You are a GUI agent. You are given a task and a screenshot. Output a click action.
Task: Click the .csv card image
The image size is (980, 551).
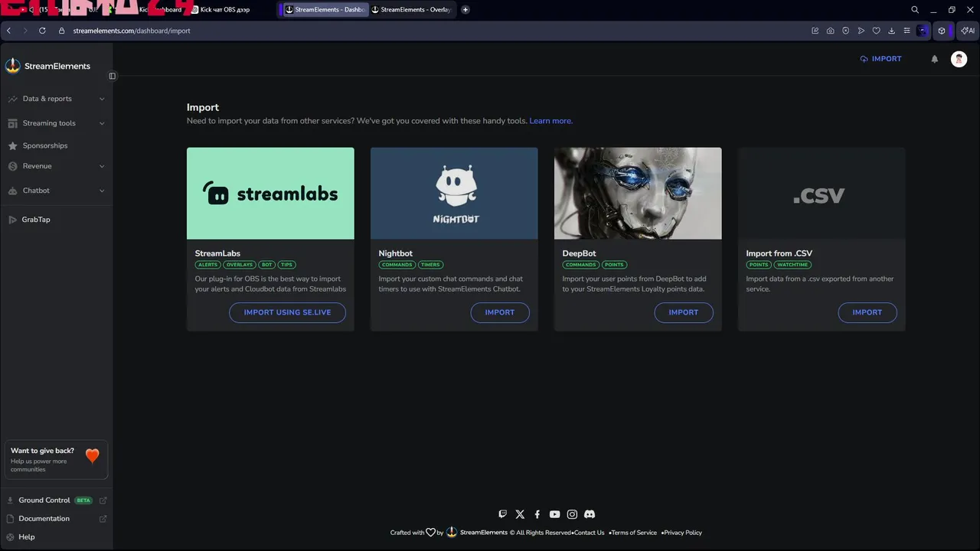[x=822, y=194]
